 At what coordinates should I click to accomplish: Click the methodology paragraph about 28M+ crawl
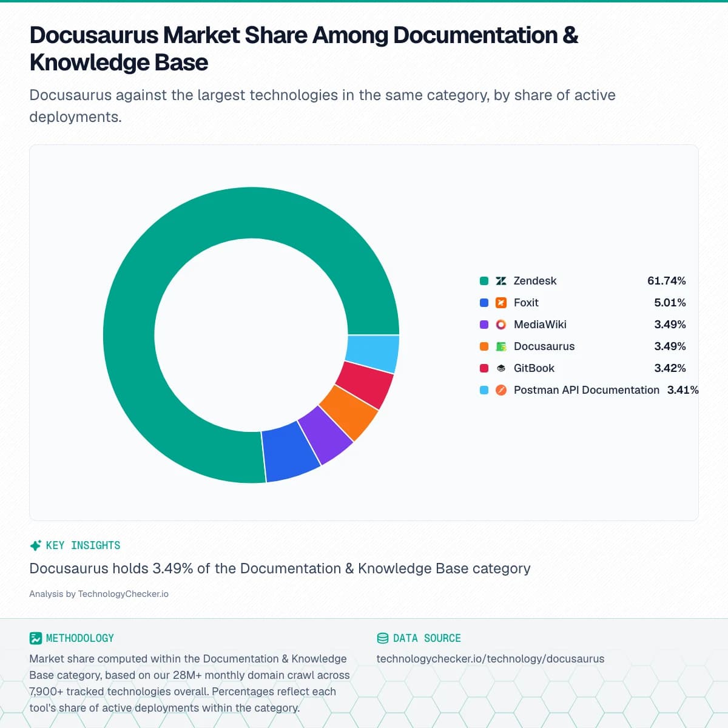(x=189, y=683)
